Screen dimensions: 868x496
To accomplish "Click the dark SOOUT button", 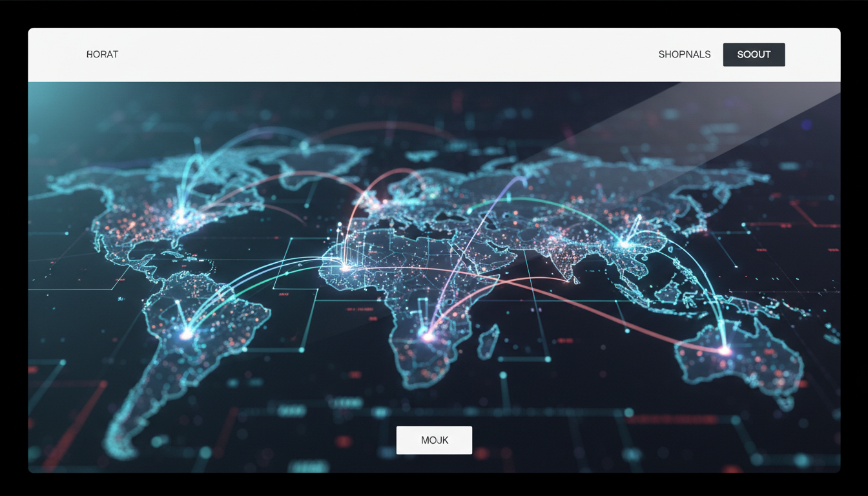I will coord(754,54).
